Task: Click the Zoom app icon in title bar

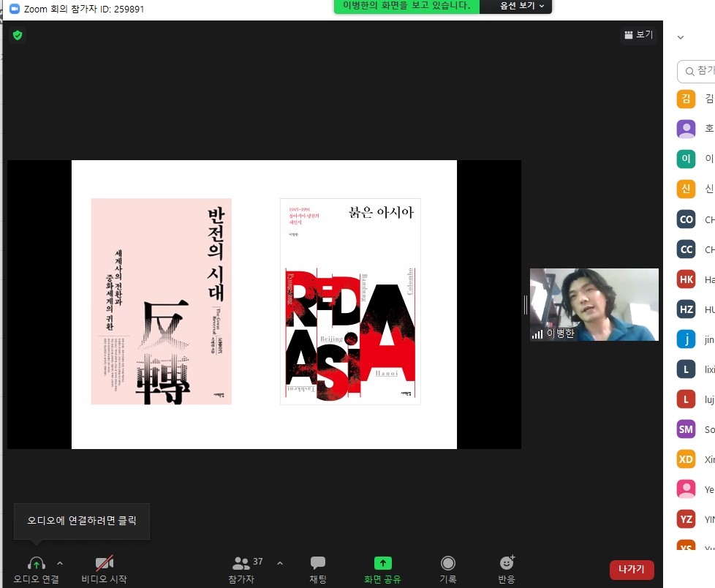Action: click(14, 10)
